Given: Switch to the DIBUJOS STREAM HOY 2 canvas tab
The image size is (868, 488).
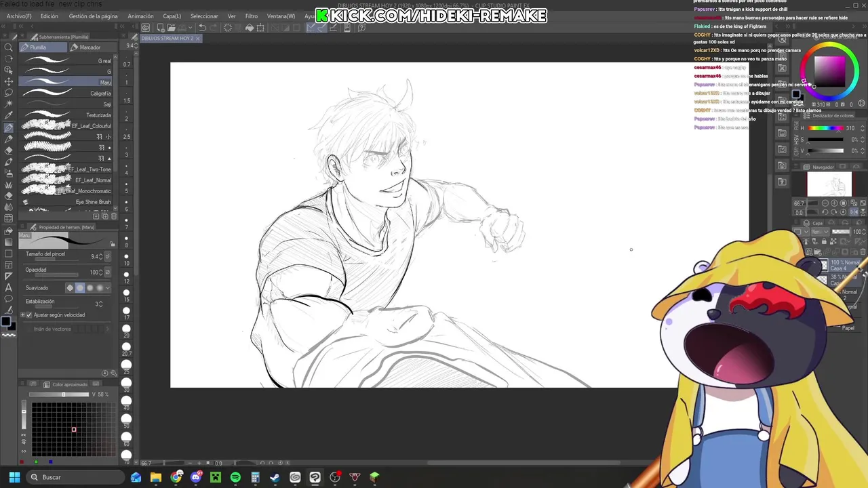Looking at the screenshot, I should pos(170,38).
